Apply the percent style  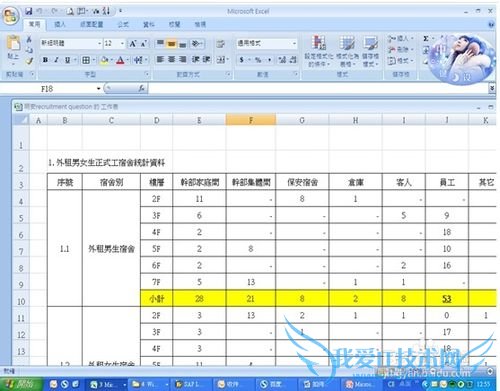(258, 60)
